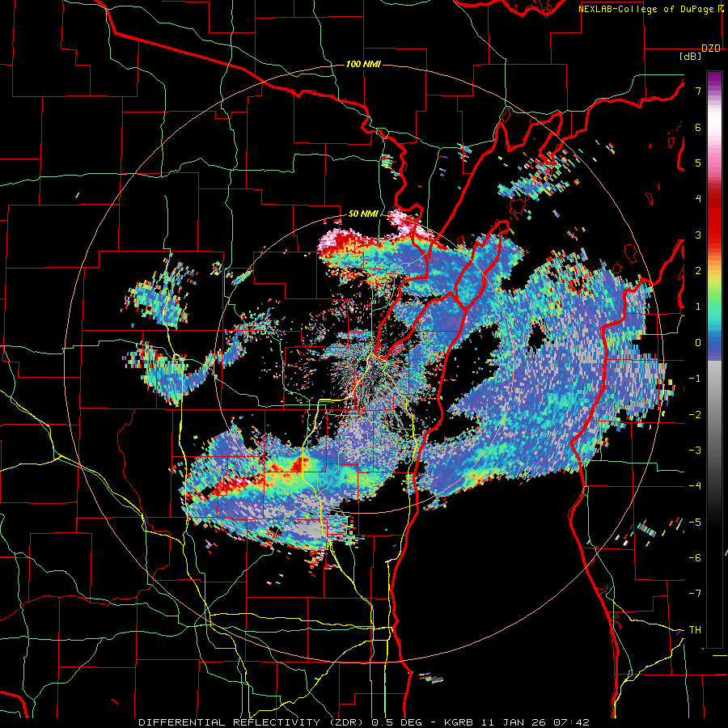The image size is (728, 728).
Task: Click legend value -6
Action: click(695, 558)
